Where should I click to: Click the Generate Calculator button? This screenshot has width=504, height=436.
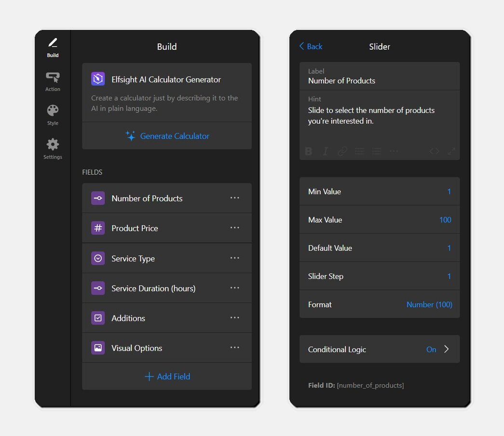point(167,136)
